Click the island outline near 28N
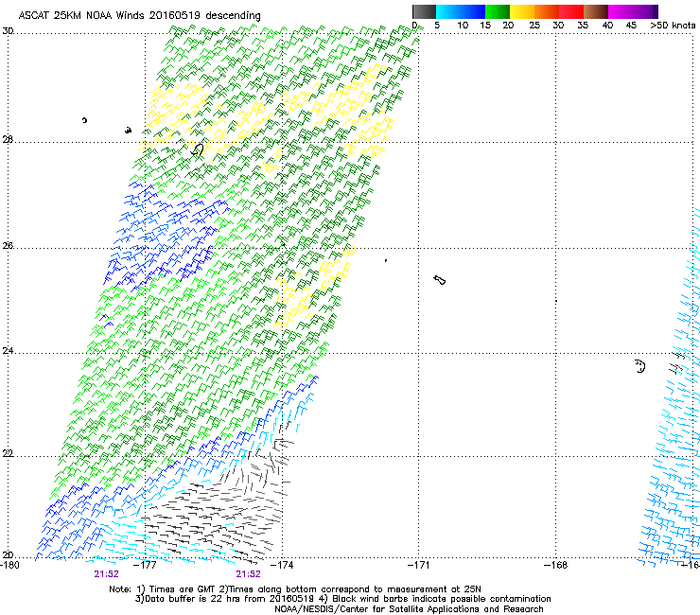Viewport: 700px width, 615px height. tap(198, 149)
